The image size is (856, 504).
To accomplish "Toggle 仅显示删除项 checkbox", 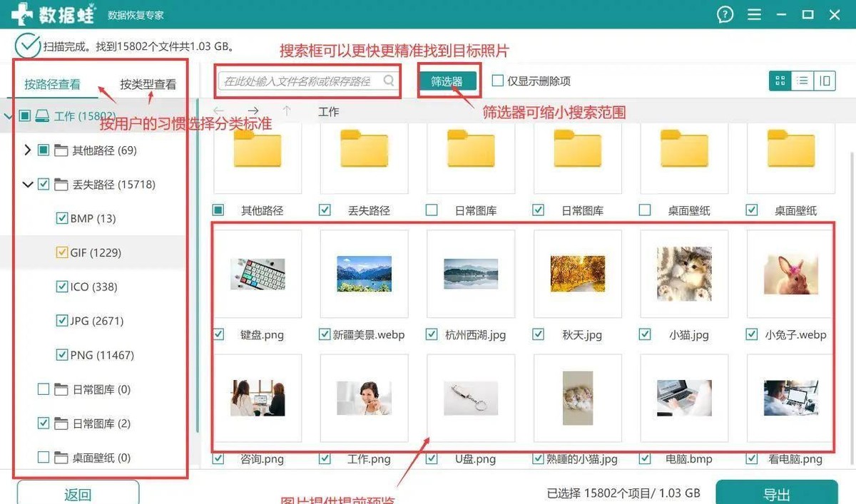I will [x=498, y=81].
